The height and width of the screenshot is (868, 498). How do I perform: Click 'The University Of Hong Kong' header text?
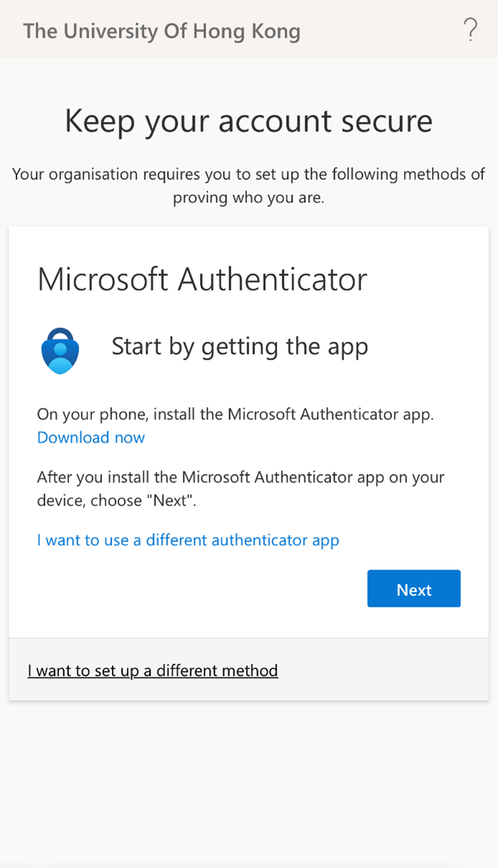pyautogui.click(x=162, y=31)
